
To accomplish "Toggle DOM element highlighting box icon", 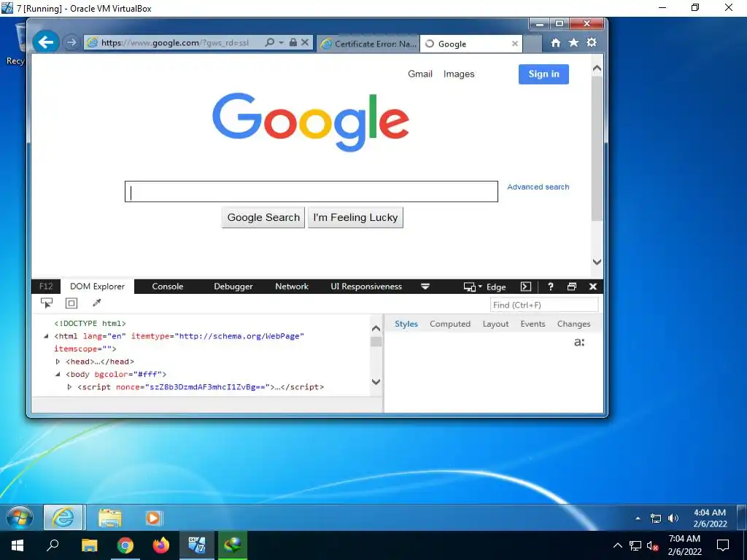I will 71,303.
